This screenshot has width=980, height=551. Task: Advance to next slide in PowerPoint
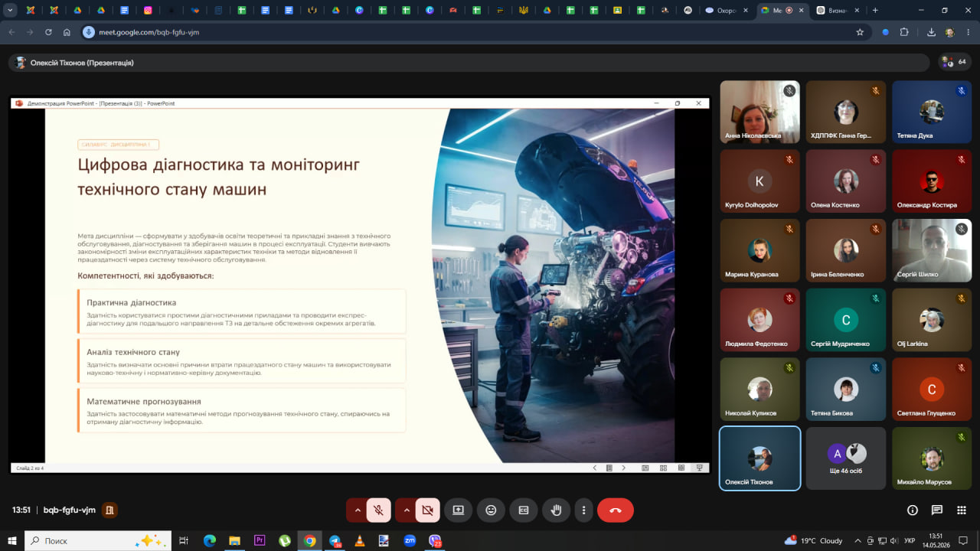coord(624,468)
